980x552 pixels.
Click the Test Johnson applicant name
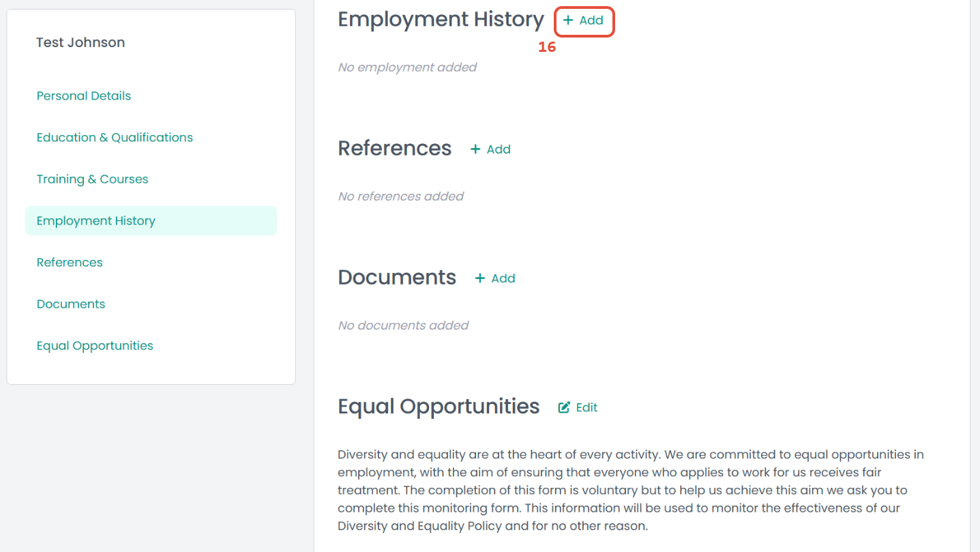click(80, 42)
